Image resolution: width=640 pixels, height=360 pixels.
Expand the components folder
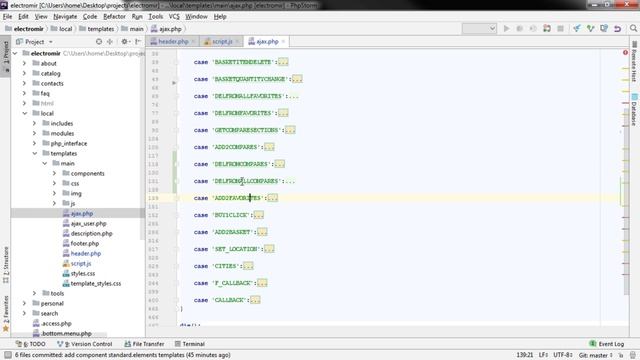click(x=54, y=173)
